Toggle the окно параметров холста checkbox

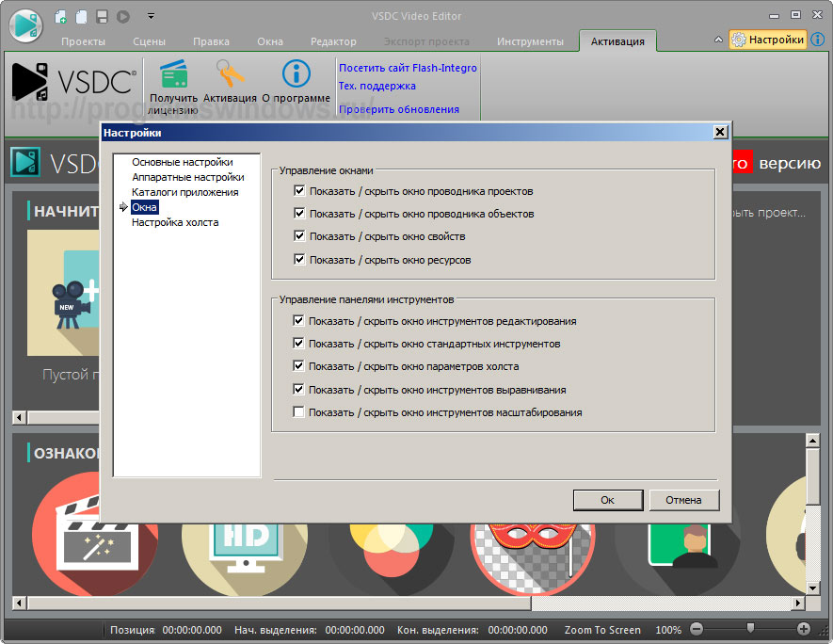pos(298,365)
